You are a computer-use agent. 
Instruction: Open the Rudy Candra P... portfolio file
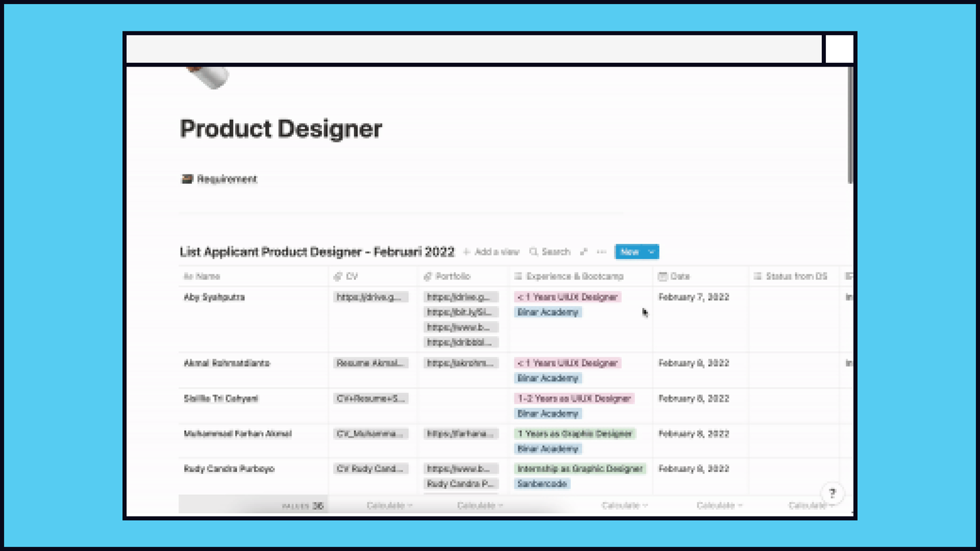(x=461, y=484)
